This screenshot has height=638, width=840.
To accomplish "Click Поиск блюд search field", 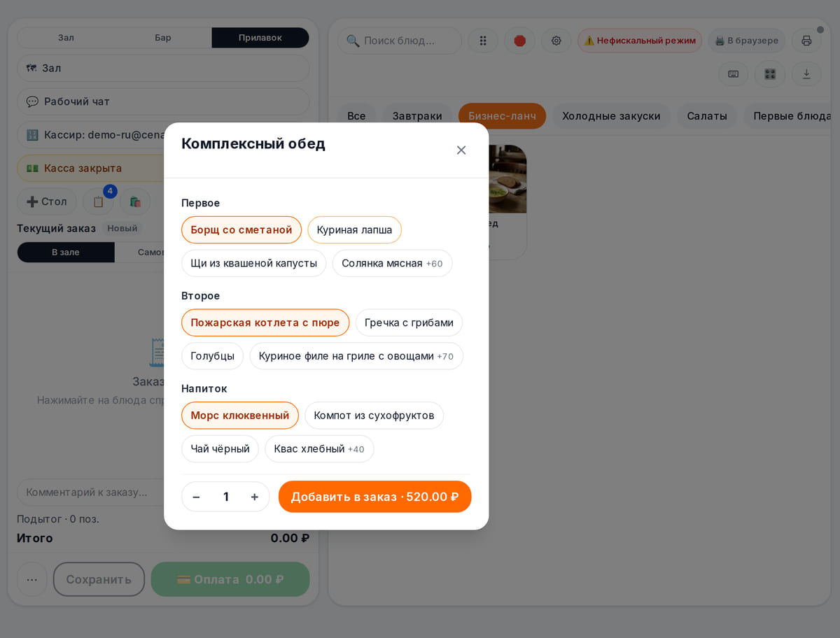I will coord(400,41).
